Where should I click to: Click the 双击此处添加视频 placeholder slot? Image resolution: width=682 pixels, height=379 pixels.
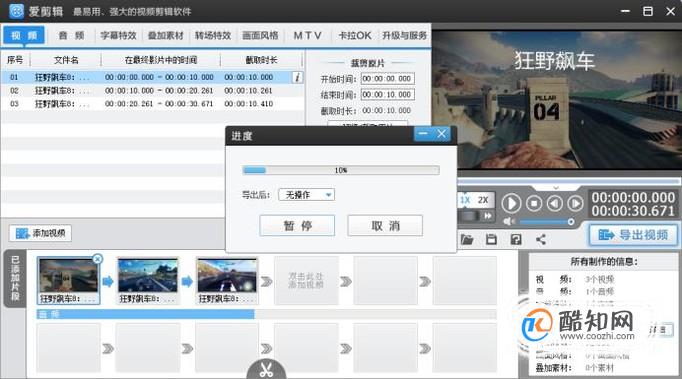306,280
